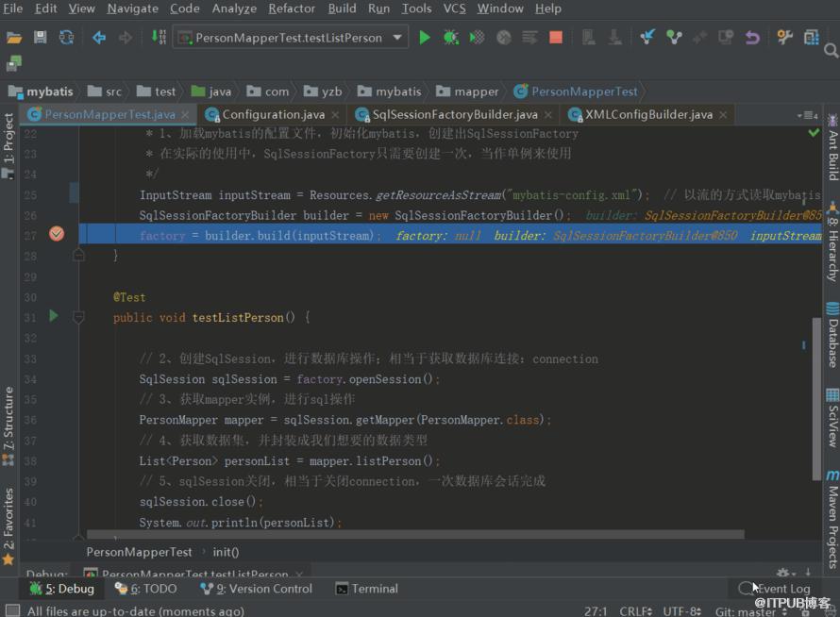Click the search magnifier icon
Viewport: 840px width, 617px height.
coord(831,51)
